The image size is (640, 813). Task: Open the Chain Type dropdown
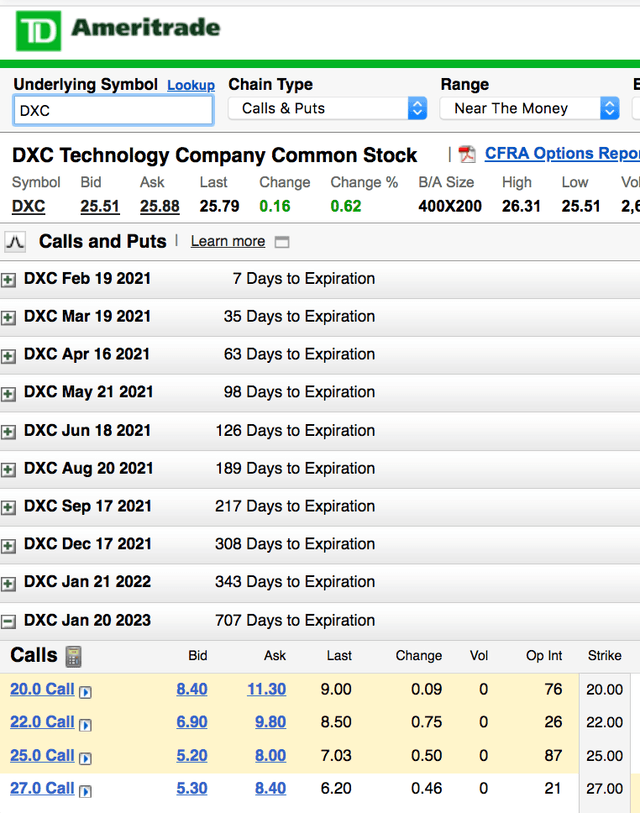pos(327,108)
